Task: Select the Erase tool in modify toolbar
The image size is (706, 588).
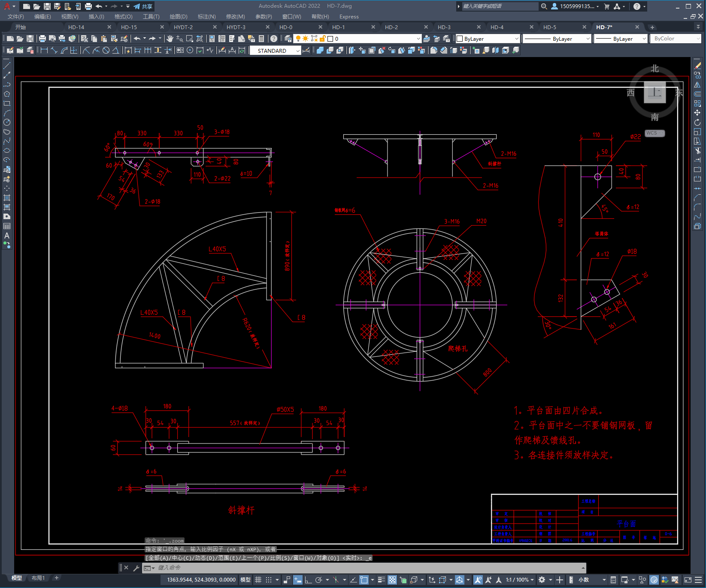Action: (697, 66)
